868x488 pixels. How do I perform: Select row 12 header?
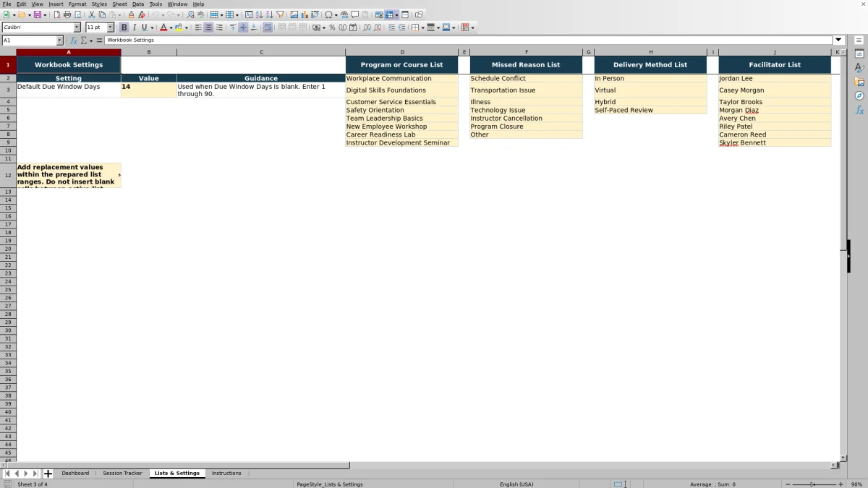click(x=8, y=175)
